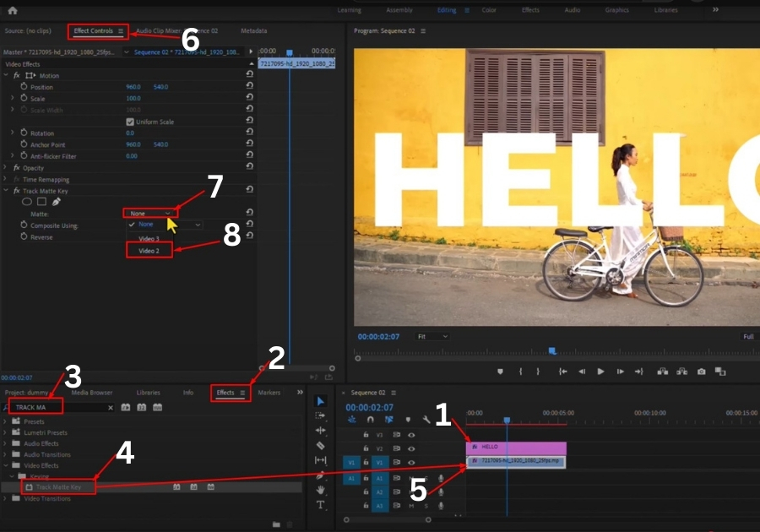Screen dimensions: 760x532
Task: Select the Ripple Edit tool
Action: (x=320, y=431)
